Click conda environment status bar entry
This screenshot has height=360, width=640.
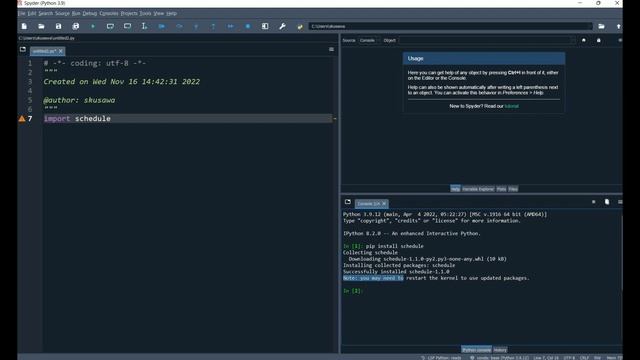(500, 358)
